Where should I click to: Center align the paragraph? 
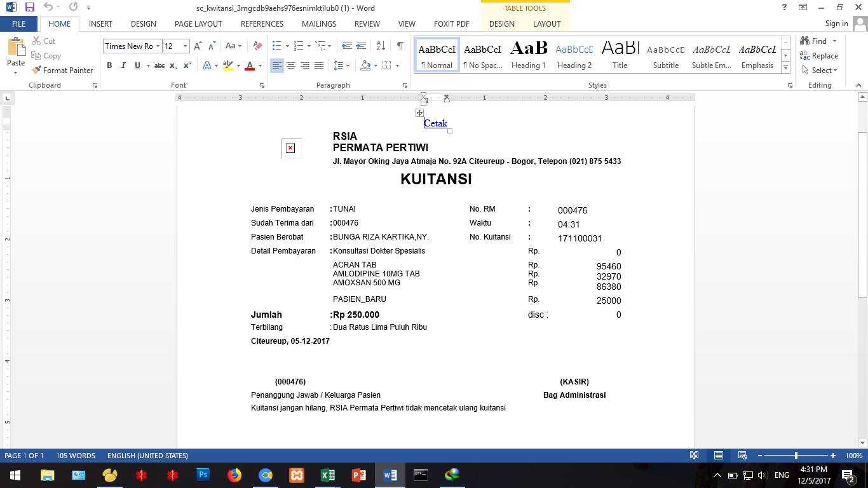291,65
